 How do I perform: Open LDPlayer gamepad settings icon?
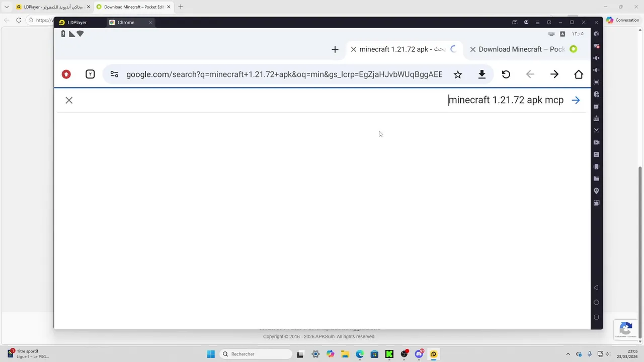coord(515,23)
